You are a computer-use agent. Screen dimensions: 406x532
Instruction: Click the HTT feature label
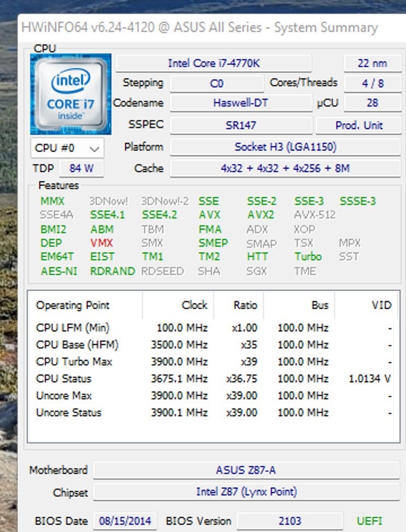point(257,257)
